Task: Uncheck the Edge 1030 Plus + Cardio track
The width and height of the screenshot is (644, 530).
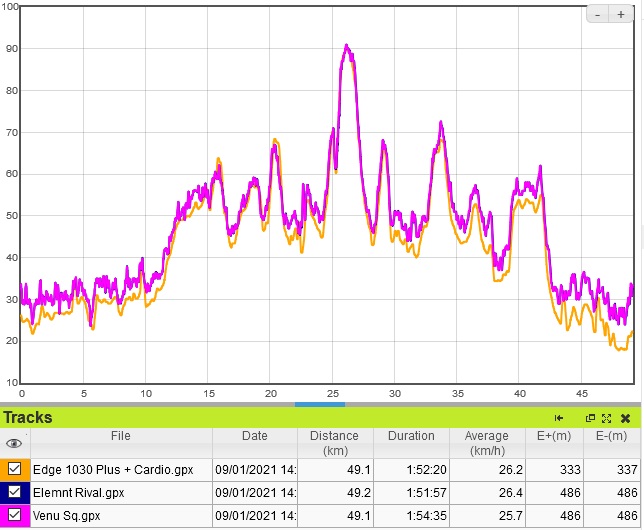Action: (x=14, y=469)
